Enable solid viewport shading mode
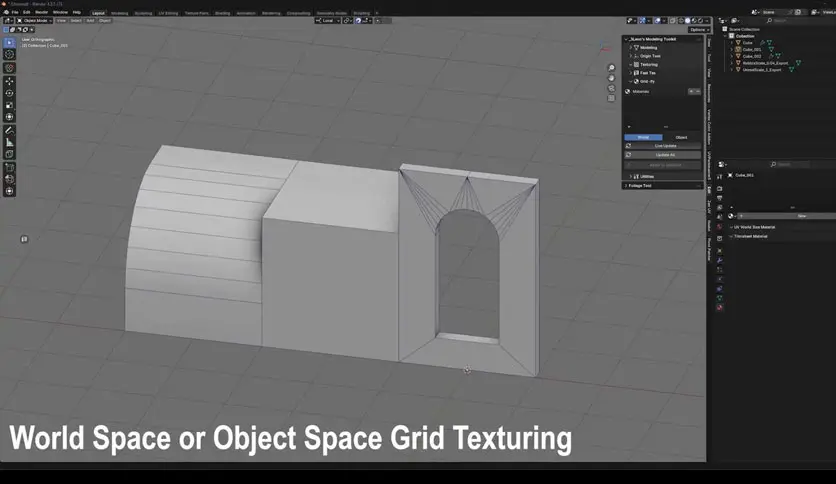 coord(687,21)
